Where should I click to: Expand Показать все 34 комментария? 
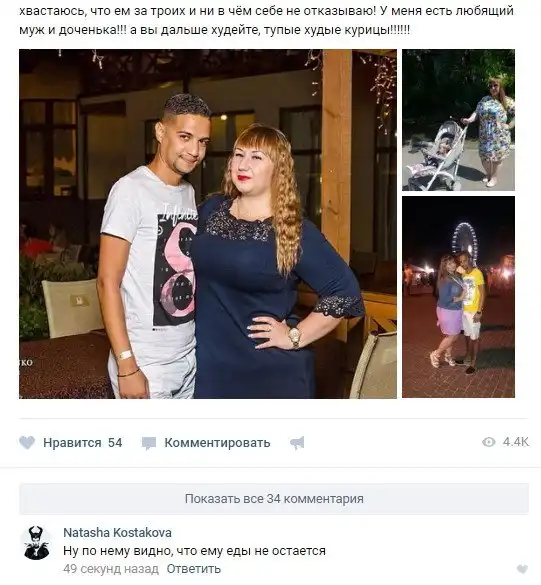tap(274, 499)
